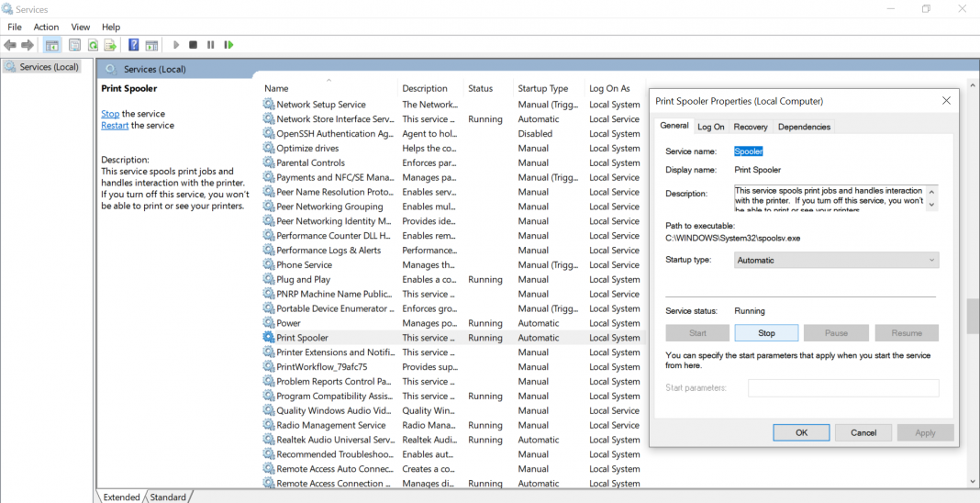The height and width of the screenshot is (503, 980).
Task: Select the Quality Windows Audio Video row
Action: point(451,410)
